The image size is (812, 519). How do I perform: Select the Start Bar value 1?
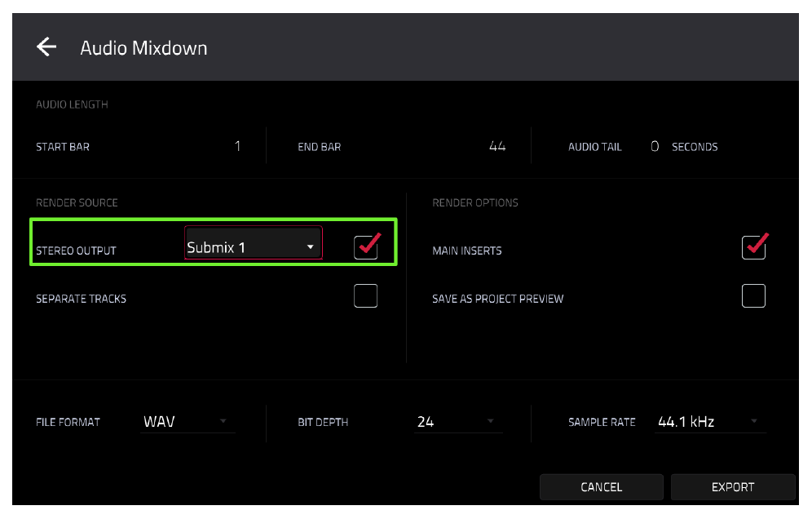point(237,146)
